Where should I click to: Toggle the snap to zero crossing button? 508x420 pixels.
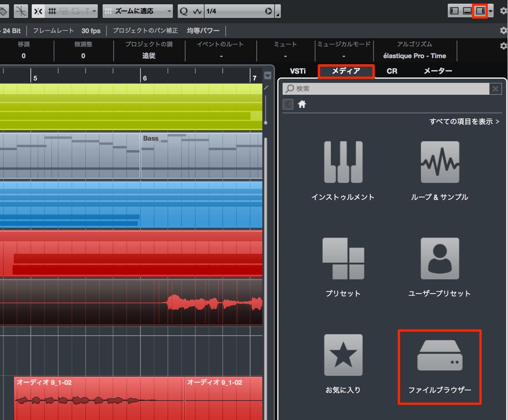click(21, 11)
